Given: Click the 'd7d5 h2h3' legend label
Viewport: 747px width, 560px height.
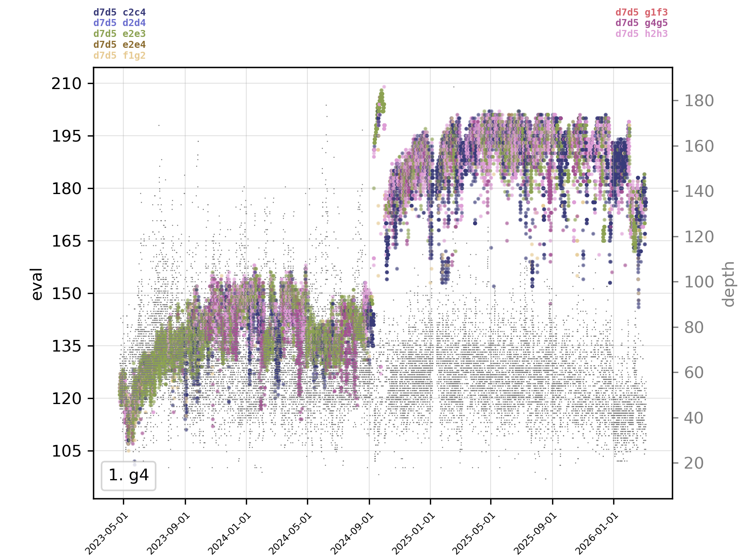Looking at the screenshot, I should pos(642,34).
